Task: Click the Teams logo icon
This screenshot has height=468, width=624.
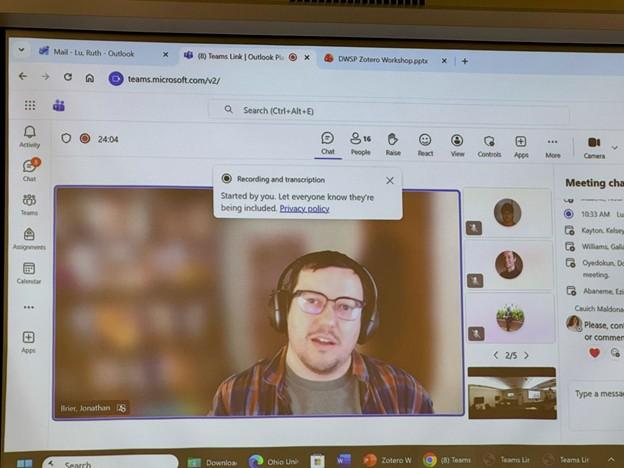Action: pyautogui.click(x=59, y=105)
